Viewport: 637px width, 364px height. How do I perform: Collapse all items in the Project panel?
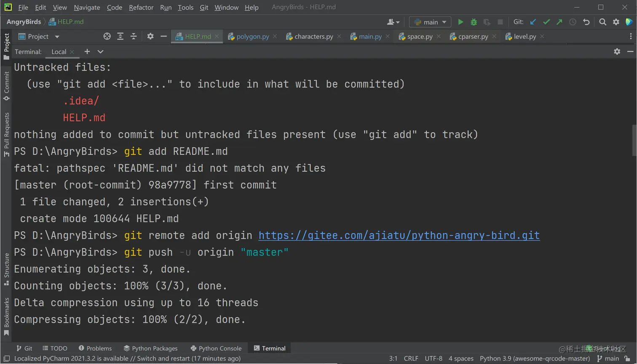[x=134, y=37]
